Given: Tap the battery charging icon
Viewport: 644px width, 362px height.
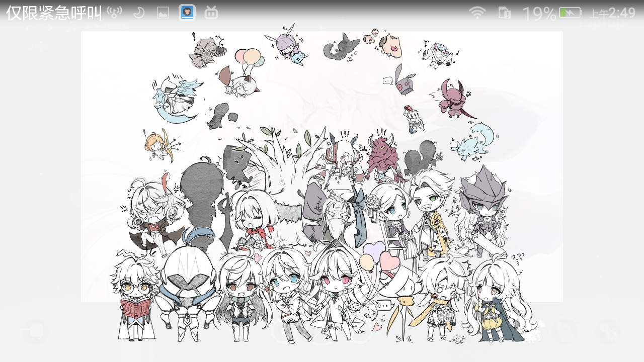Looking at the screenshot, I should (x=570, y=13).
